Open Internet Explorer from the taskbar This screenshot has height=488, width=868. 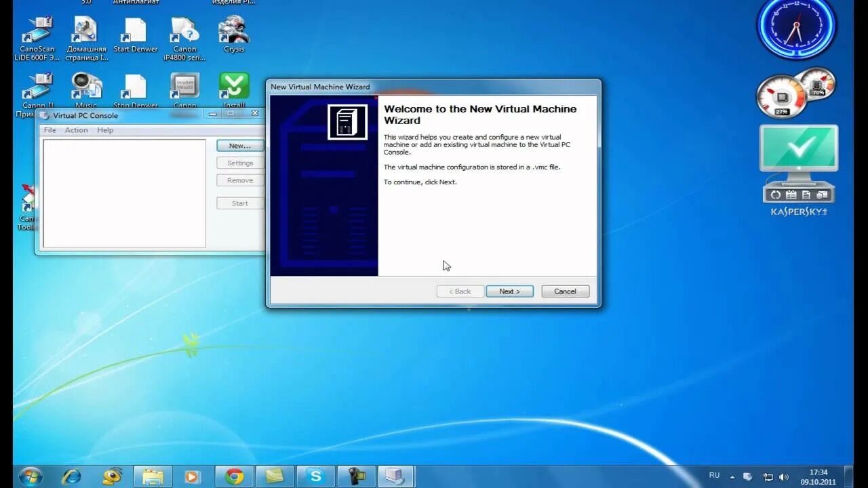pyautogui.click(x=71, y=476)
